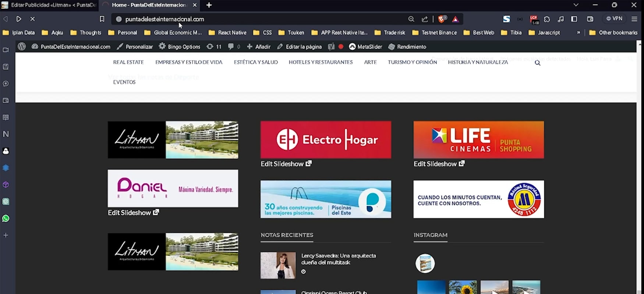This screenshot has width=644, height=294.
Task: Open WhatsApp in the browser sidebar
Action: (x=6, y=218)
